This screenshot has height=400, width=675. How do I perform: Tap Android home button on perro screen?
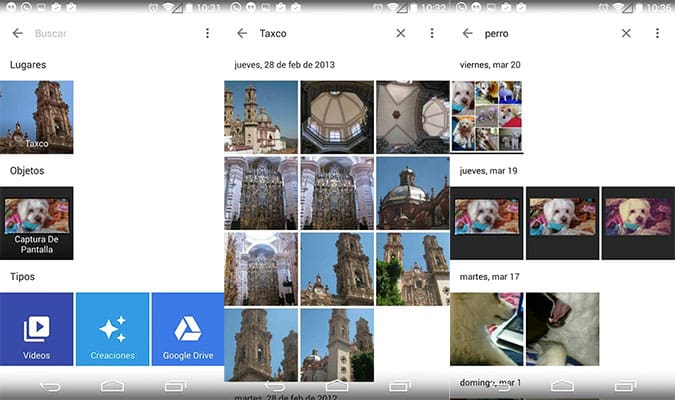(x=563, y=386)
